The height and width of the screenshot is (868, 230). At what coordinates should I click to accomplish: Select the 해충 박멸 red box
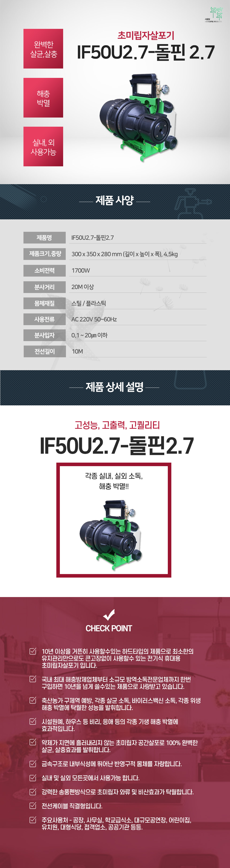point(43,98)
